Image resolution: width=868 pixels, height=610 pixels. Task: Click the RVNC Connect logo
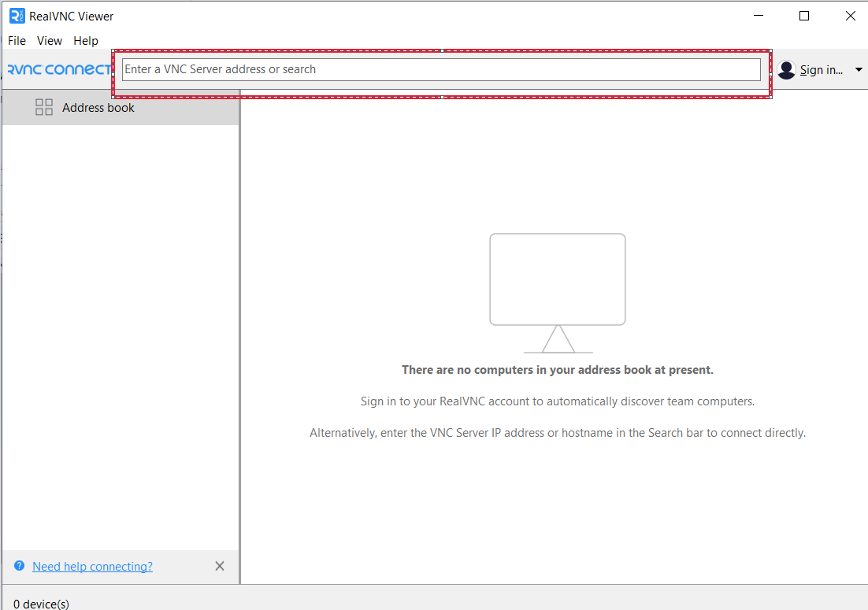[x=59, y=69]
